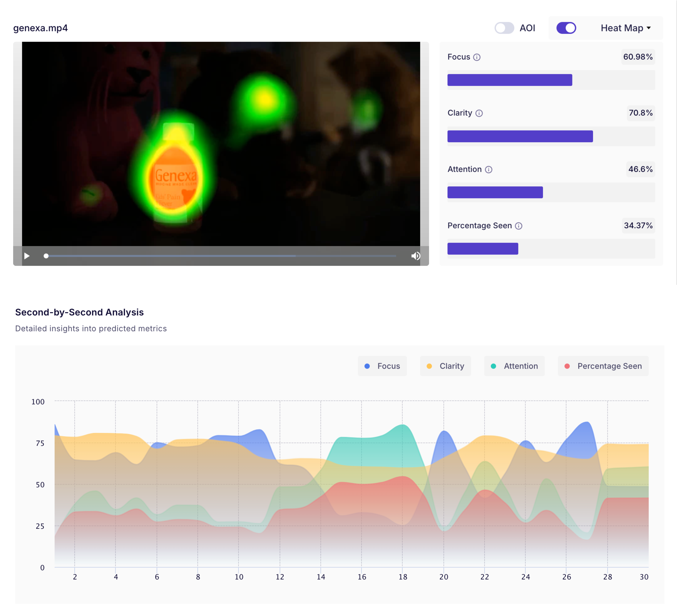Screen dimensions: 677x616
Task: Click the Percentage Seen progress bar
Action: click(x=551, y=249)
